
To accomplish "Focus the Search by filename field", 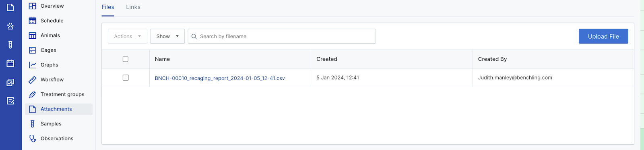I will pyautogui.click(x=282, y=36).
